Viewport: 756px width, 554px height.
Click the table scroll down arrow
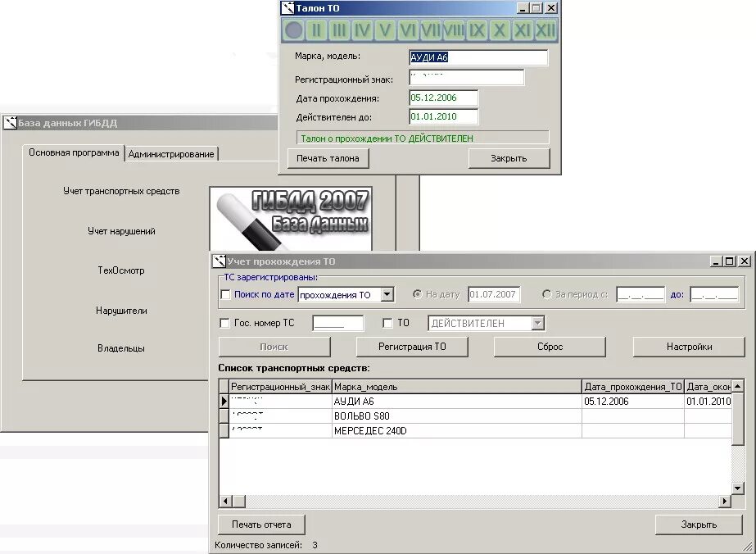coord(738,488)
